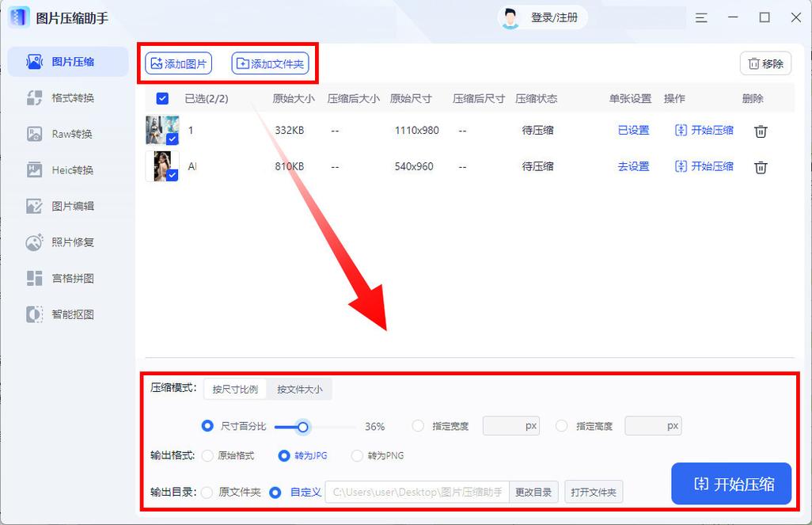This screenshot has height=525, width=812.
Task: Select the Heic转换 sidebar icon
Action: click(x=35, y=170)
